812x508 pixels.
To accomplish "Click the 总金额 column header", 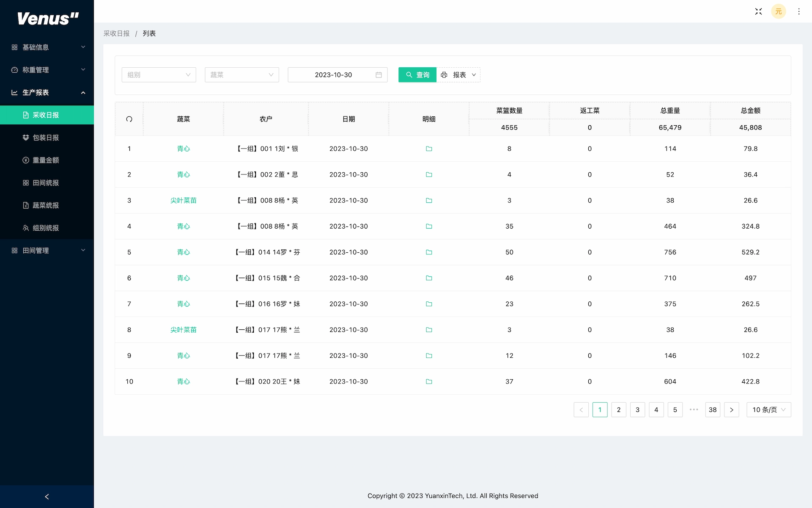I will tap(751, 110).
